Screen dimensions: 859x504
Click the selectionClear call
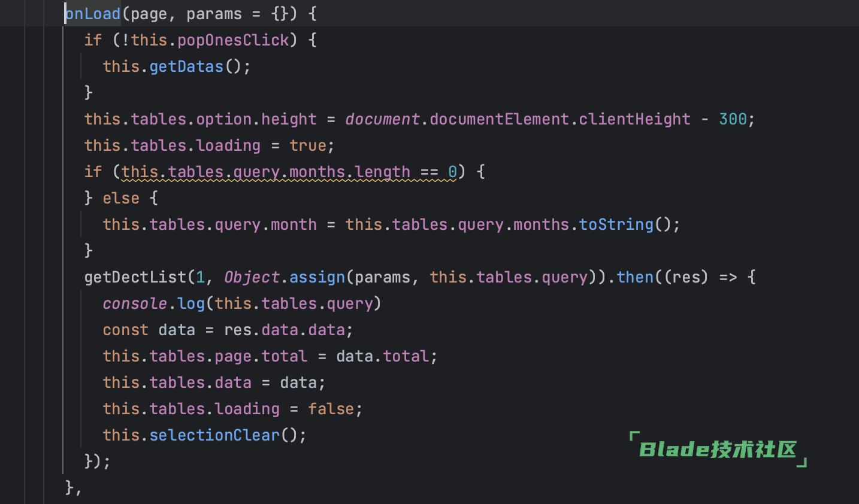(214, 435)
